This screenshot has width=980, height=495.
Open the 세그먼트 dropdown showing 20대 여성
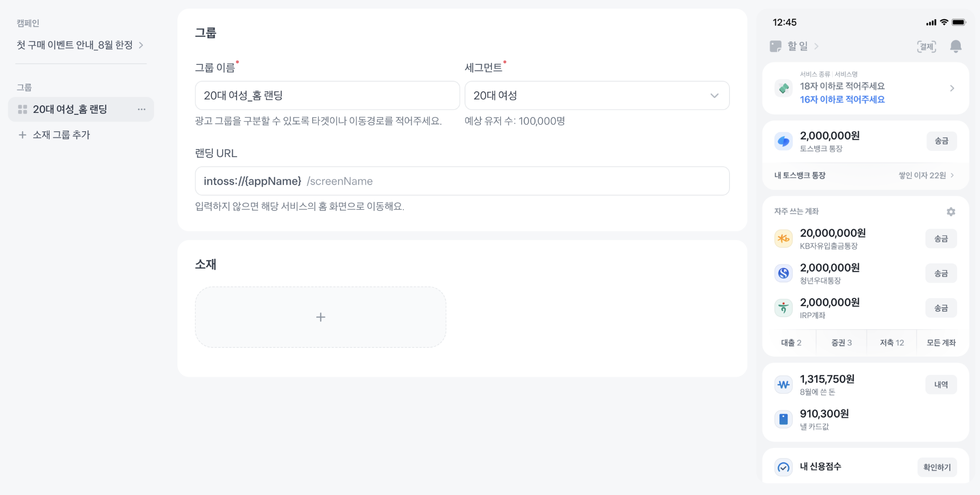pos(596,96)
